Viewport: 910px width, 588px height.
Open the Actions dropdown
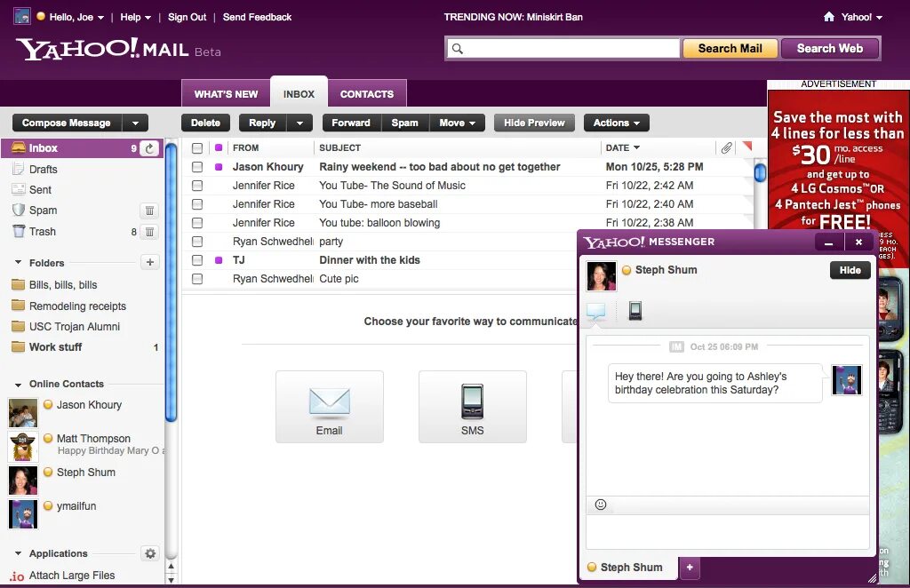coord(617,123)
